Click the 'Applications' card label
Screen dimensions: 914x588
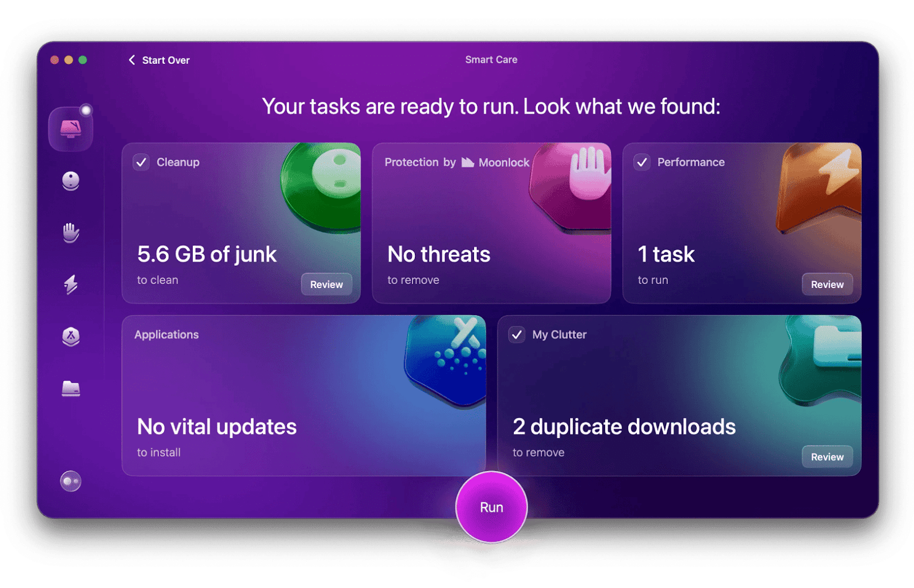point(166,335)
